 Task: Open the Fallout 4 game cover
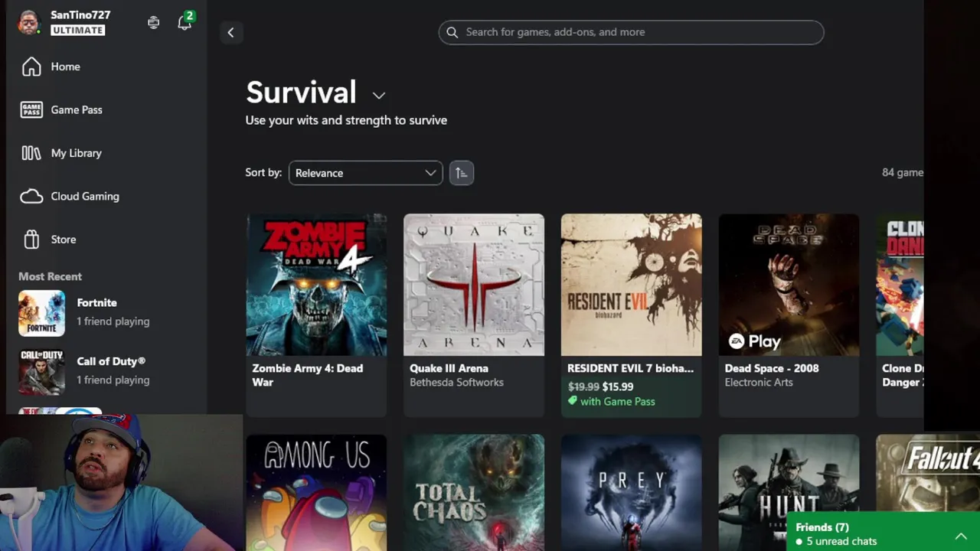(928, 473)
